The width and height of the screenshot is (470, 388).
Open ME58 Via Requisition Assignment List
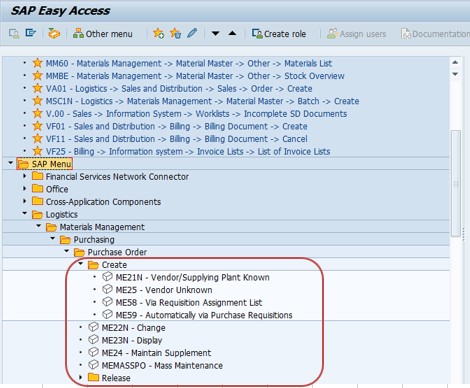189,303
